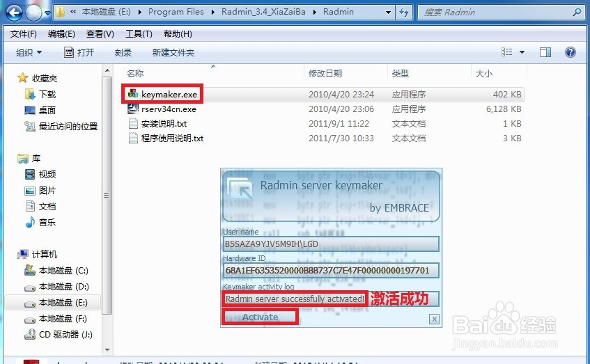Select 库 in the navigation pane

36,158
